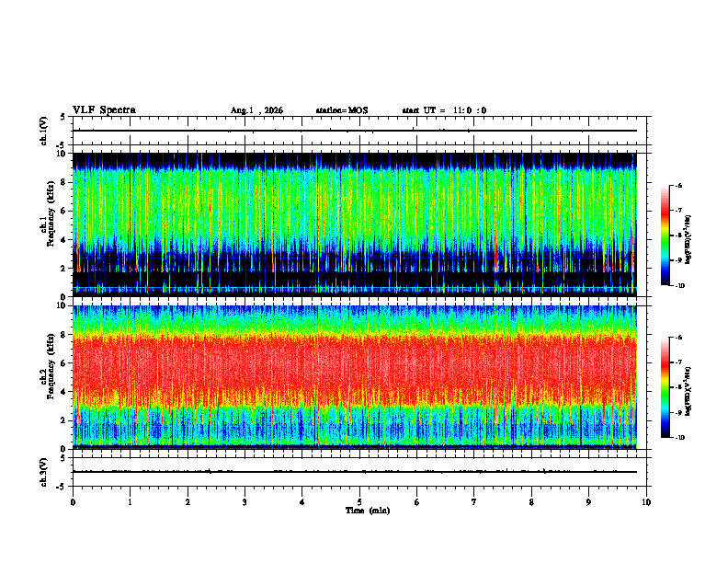
Task: Click the 0 minute tick on time axis
Action: click(73, 502)
